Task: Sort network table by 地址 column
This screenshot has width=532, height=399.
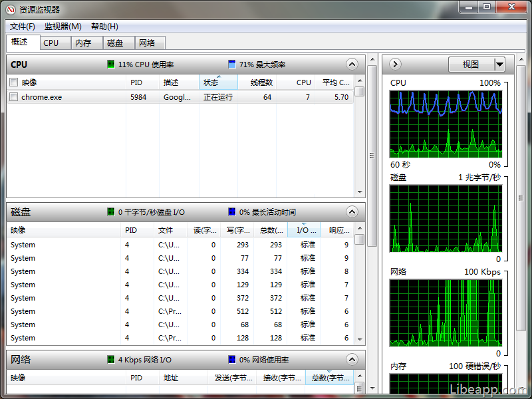Action: (x=184, y=378)
